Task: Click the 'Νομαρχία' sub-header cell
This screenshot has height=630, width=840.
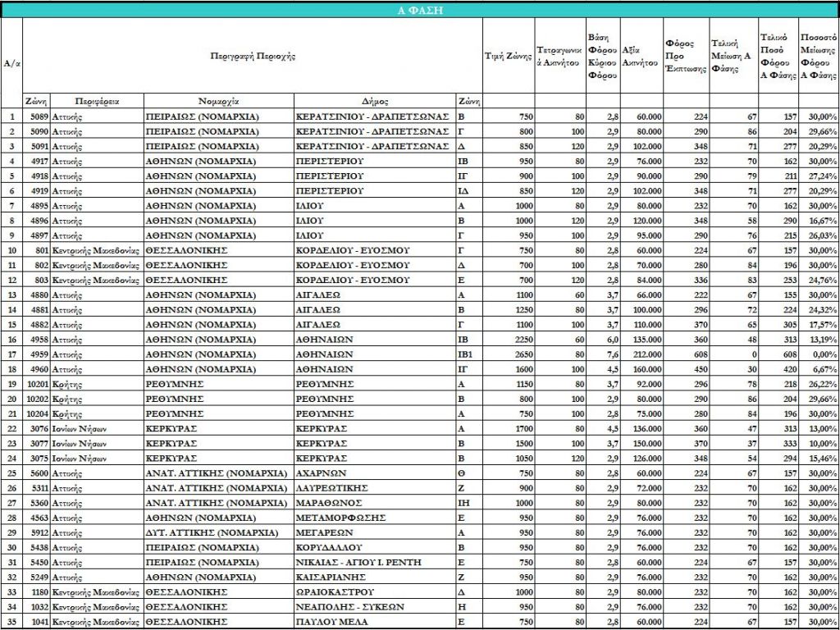Action: coord(219,102)
